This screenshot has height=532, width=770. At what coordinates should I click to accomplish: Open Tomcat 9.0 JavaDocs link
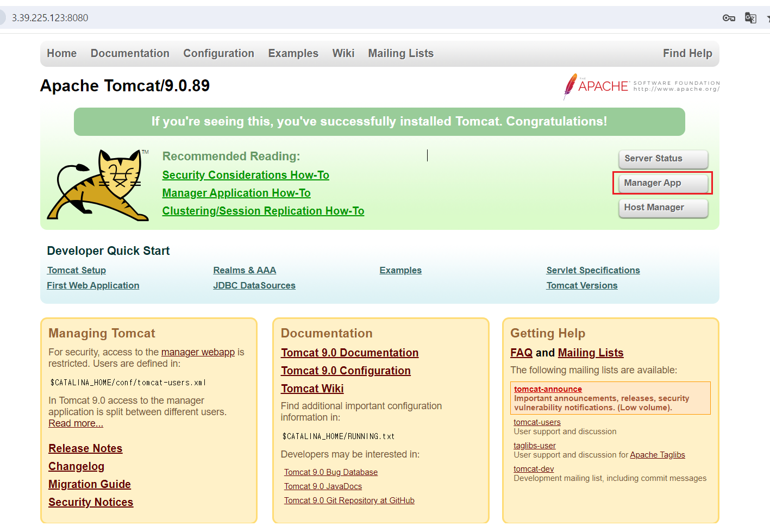(x=323, y=486)
